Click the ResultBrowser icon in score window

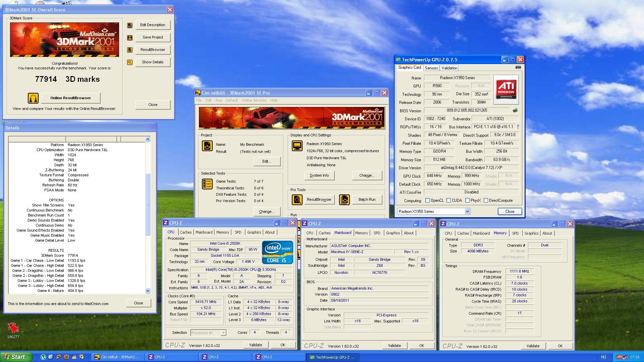130,50
